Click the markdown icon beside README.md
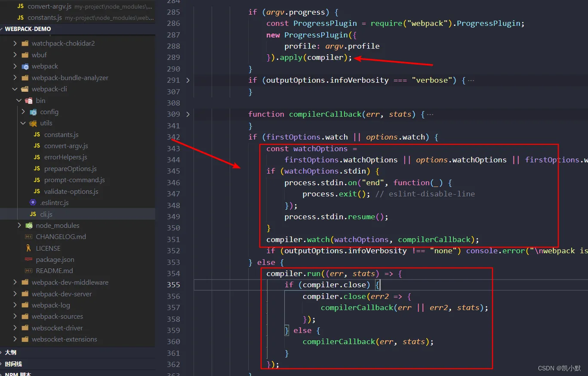Image resolution: width=588 pixels, height=376 pixels. click(28, 271)
